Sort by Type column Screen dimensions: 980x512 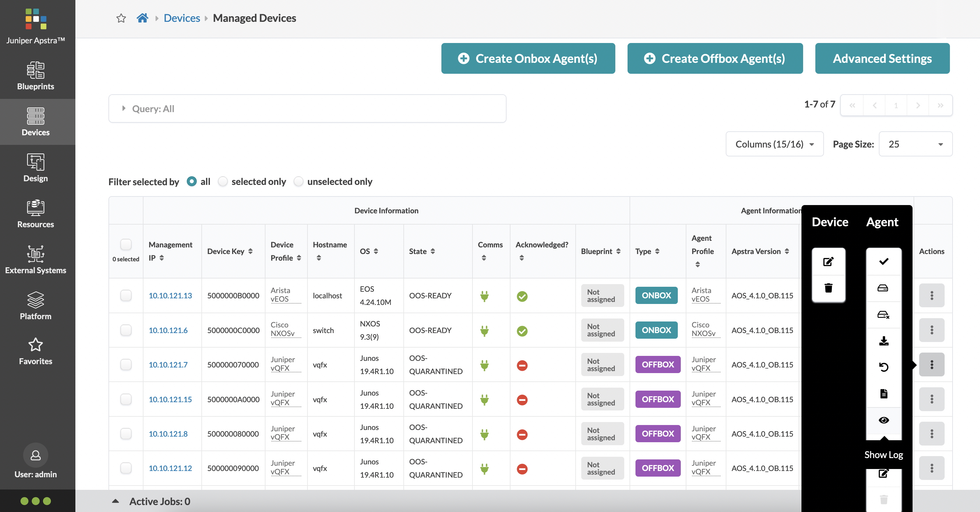coord(657,251)
